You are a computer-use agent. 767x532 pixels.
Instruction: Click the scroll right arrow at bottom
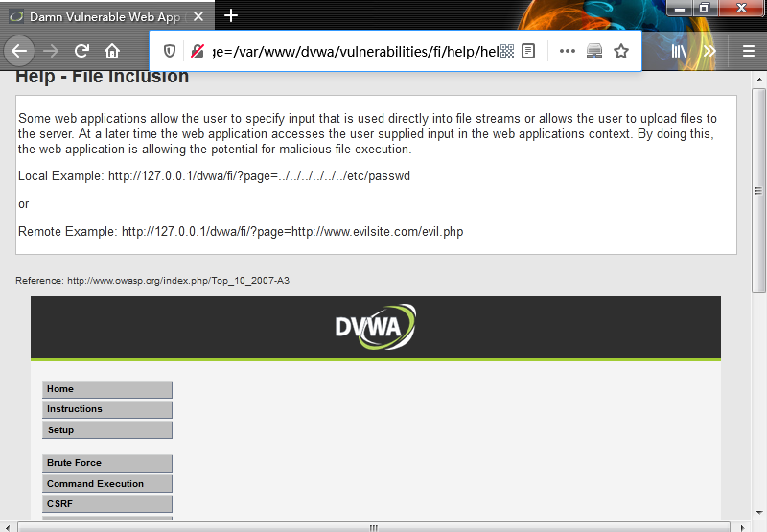pyautogui.click(x=741, y=527)
